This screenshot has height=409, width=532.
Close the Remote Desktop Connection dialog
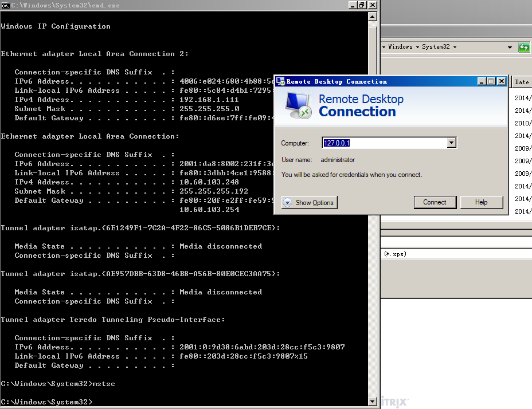(x=501, y=81)
